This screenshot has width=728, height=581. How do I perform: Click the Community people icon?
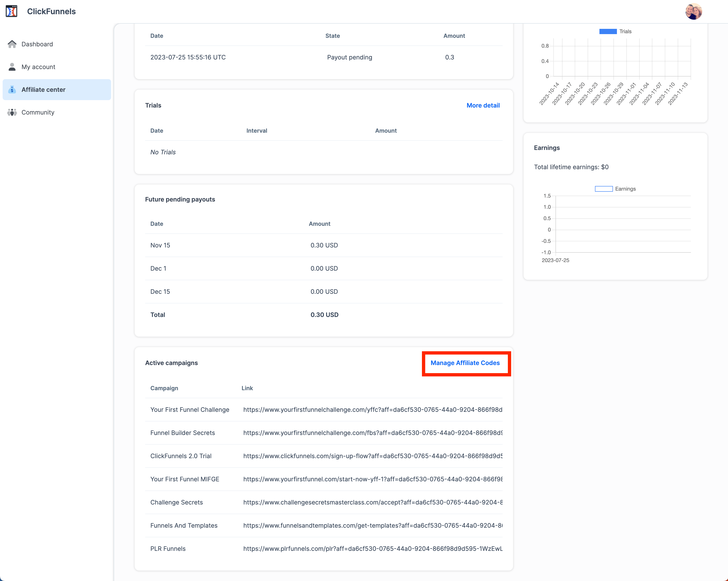[12, 112]
